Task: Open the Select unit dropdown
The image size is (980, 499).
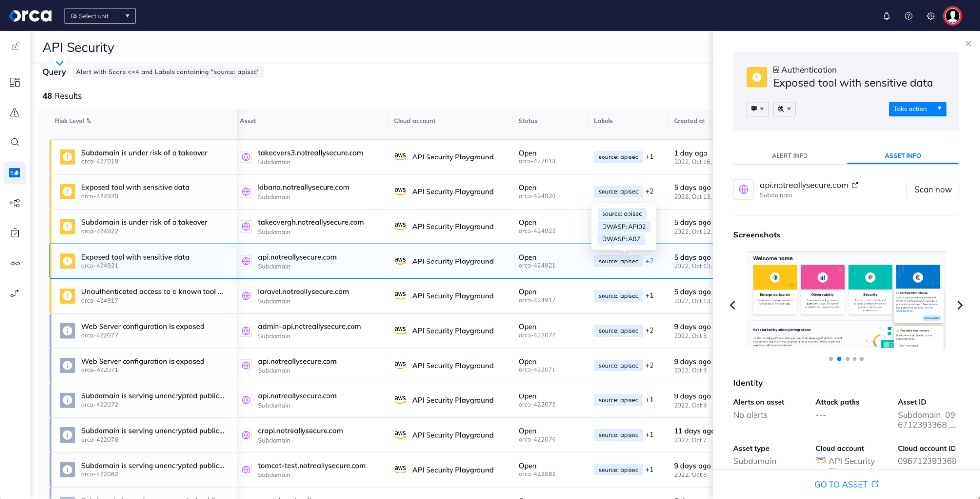Action: tap(100, 16)
